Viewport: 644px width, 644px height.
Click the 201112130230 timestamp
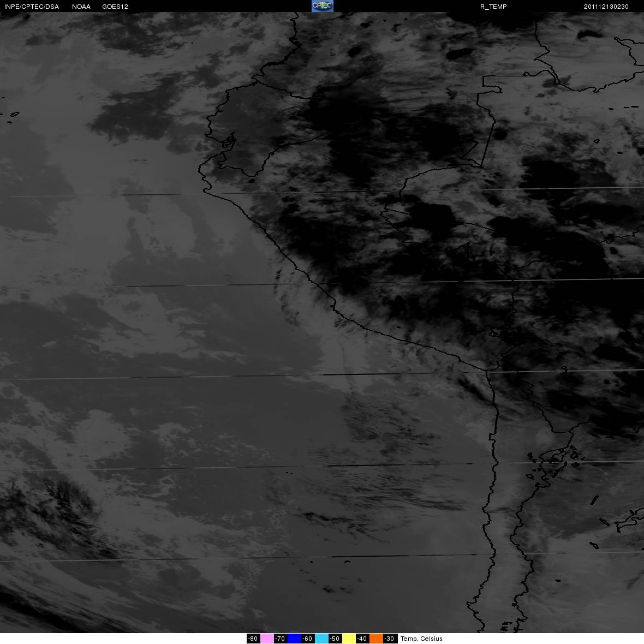(x=606, y=7)
